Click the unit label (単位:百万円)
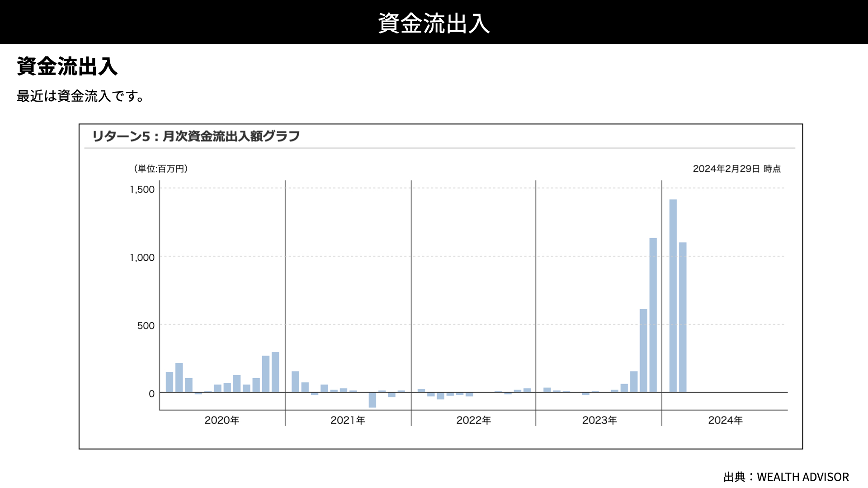The width and height of the screenshot is (868, 488). coord(161,169)
